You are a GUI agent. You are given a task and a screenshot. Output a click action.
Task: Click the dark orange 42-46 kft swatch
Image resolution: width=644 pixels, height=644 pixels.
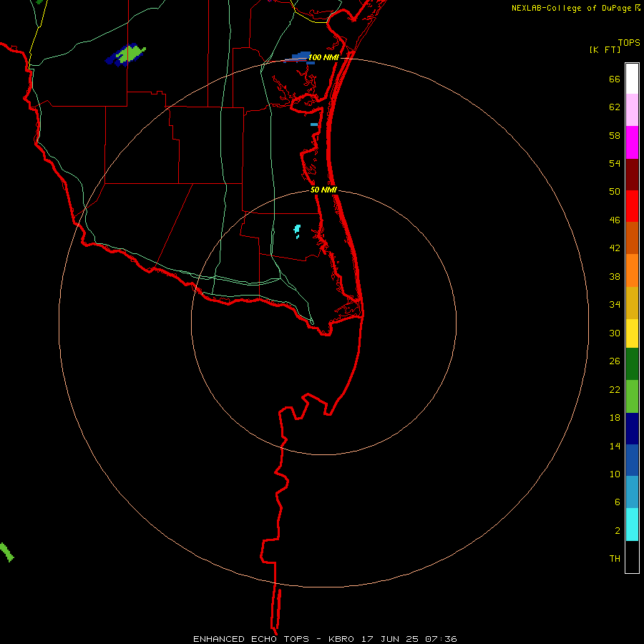coord(632,238)
